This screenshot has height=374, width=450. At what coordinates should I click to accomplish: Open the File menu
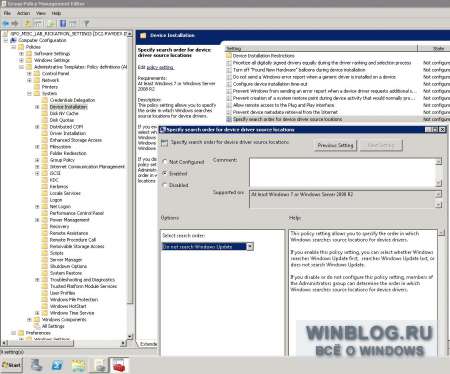pyautogui.click(x=7, y=13)
